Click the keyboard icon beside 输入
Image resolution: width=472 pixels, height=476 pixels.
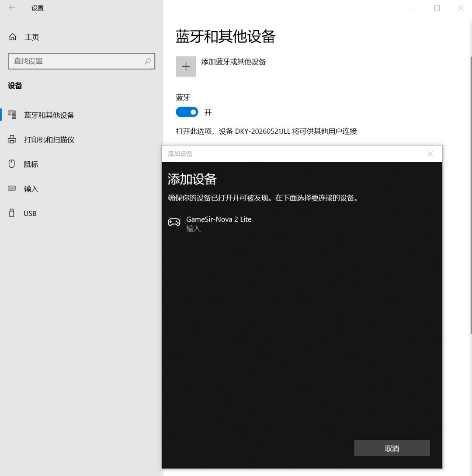coord(12,188)
